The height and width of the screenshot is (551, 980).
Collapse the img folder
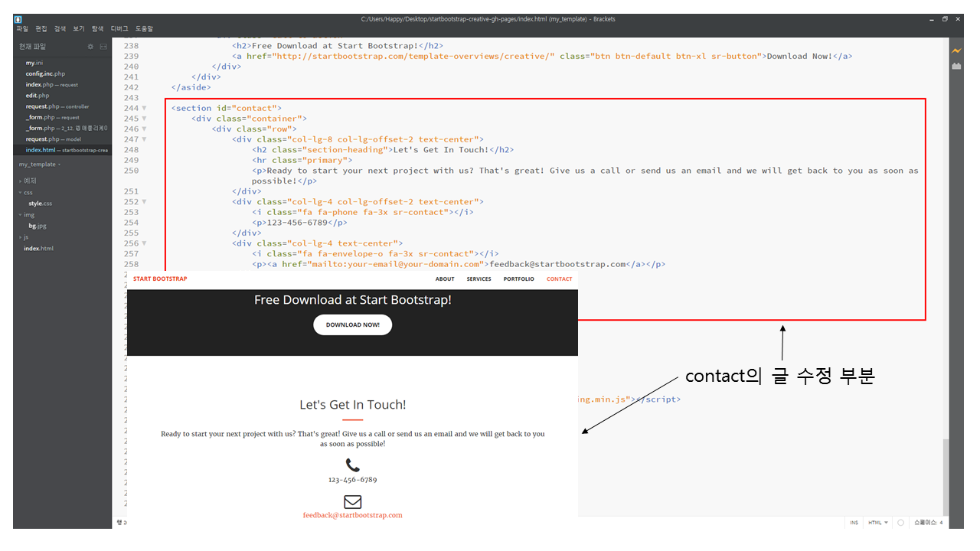click(x=28, y=215)
